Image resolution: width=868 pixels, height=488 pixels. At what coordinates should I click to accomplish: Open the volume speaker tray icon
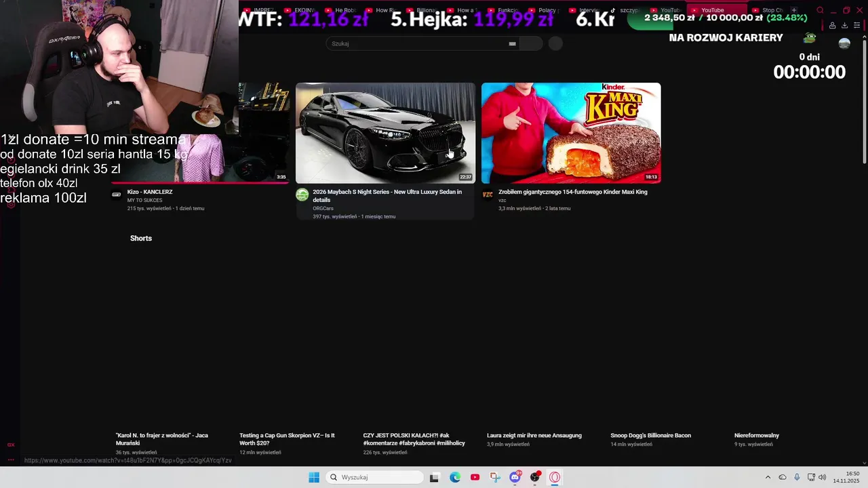coord(822,477)
